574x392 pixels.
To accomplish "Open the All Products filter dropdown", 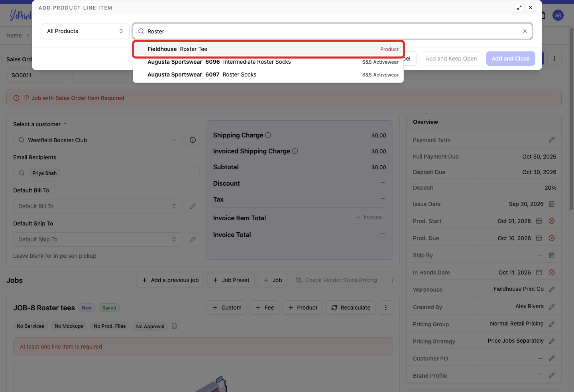I will click(85, 31).
